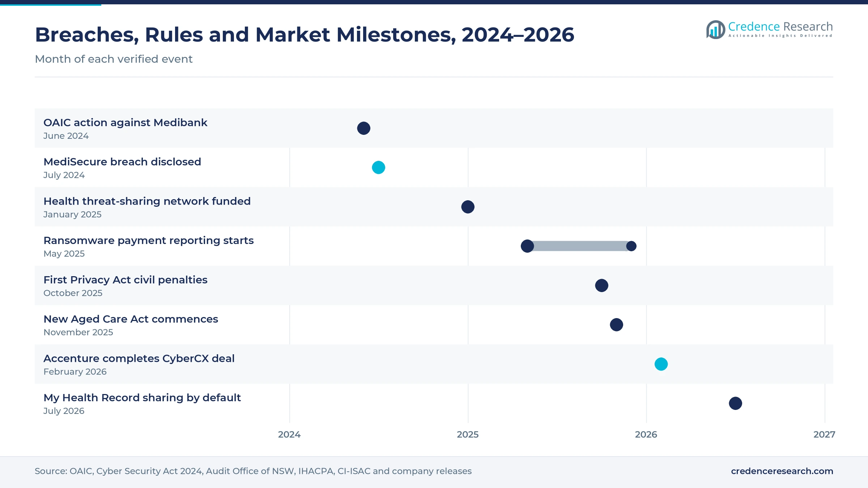Click 'Accenture completes CyberCX deal' label
Viewport: 868px width, 488px height.
point(139,359)
